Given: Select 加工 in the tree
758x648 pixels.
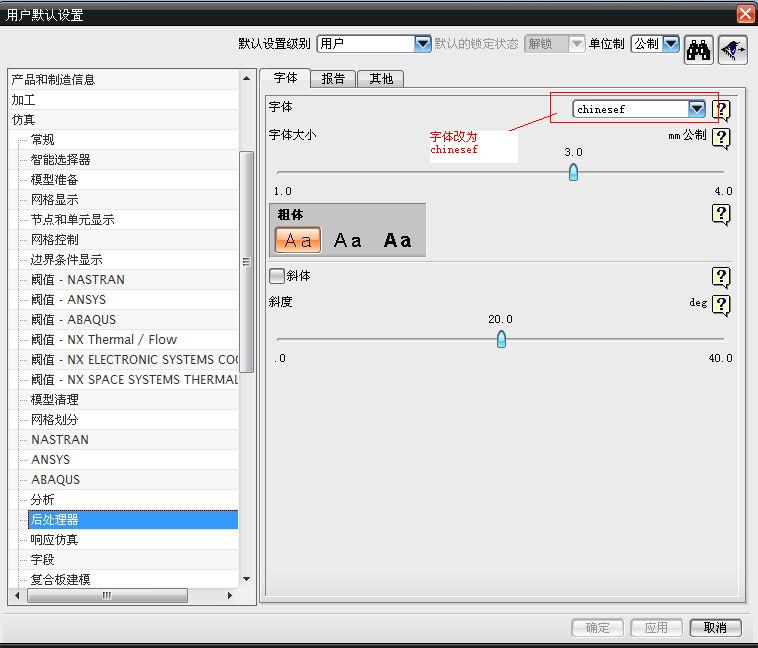Looking at the screenshot, I should tap(23, 100).
